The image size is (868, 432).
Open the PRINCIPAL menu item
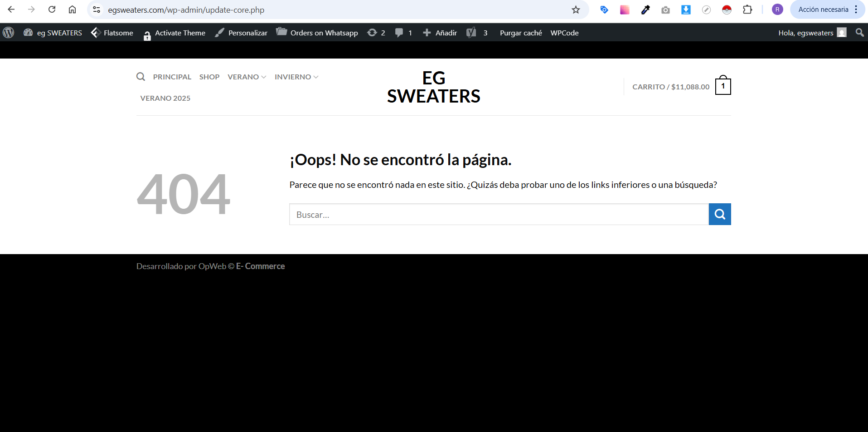click(172, 77)
